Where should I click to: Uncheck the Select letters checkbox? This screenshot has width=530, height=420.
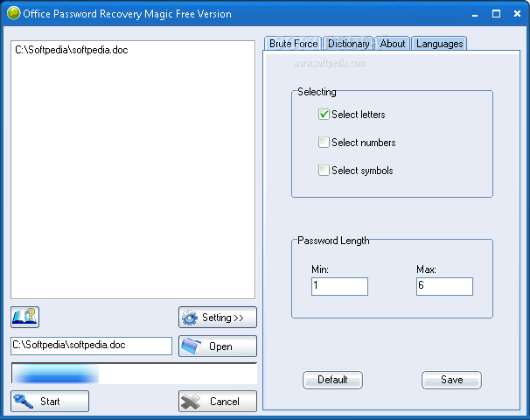[x=324, y=115]
